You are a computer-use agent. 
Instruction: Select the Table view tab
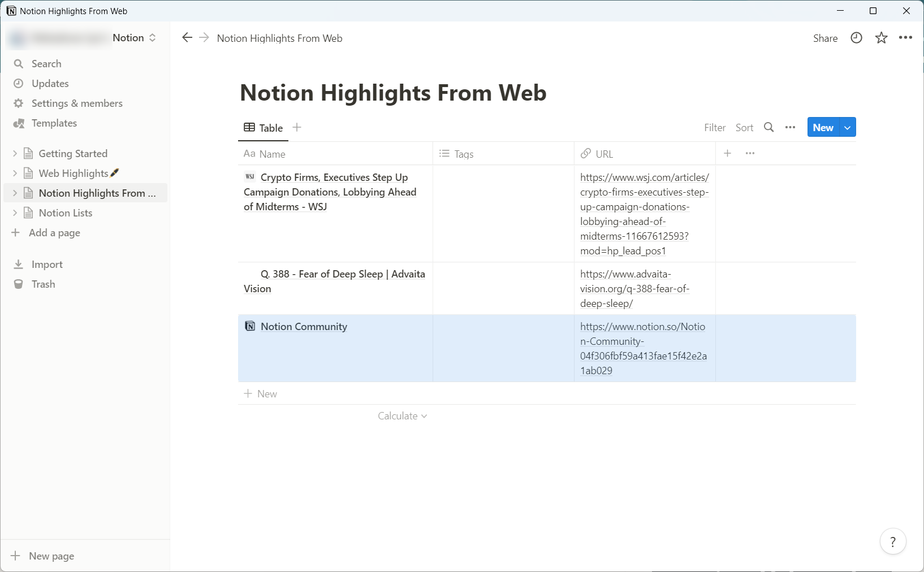coord(264,128)
